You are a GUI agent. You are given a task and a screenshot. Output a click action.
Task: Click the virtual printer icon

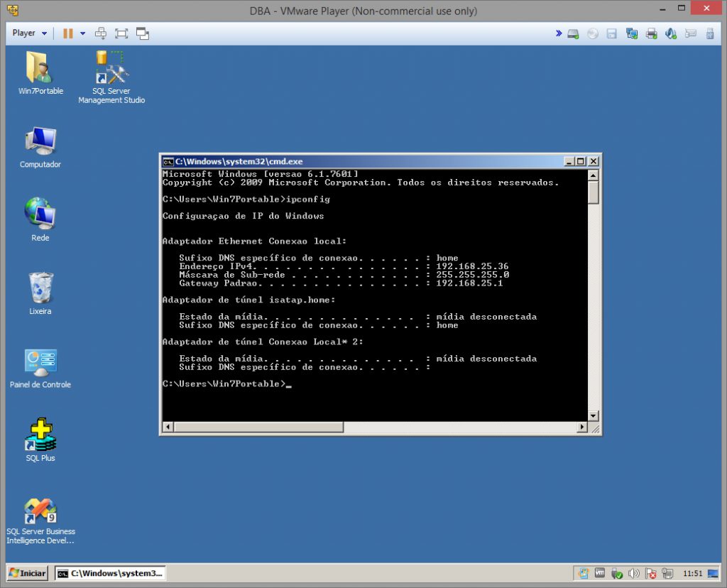tap(651, 33)
